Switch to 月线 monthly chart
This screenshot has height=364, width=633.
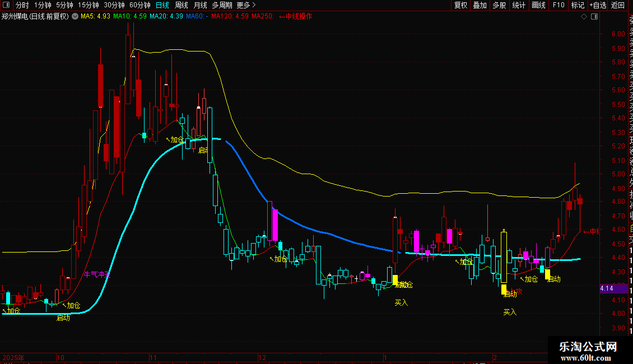[x=200, y=5]
